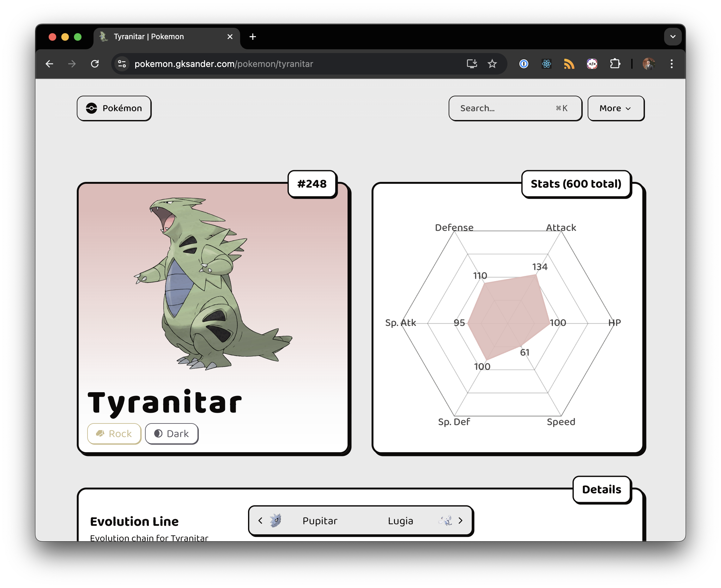Select the Rock type badge
Image resolution: width=721 pixels, height=588 pixels.
pyautogui.click(x=114, y=434)
